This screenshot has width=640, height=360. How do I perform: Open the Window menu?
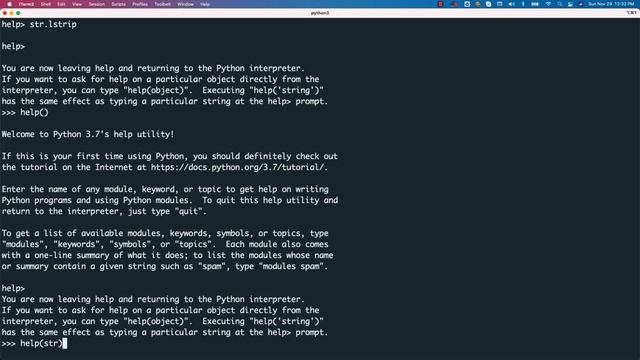tap(185, 4)
